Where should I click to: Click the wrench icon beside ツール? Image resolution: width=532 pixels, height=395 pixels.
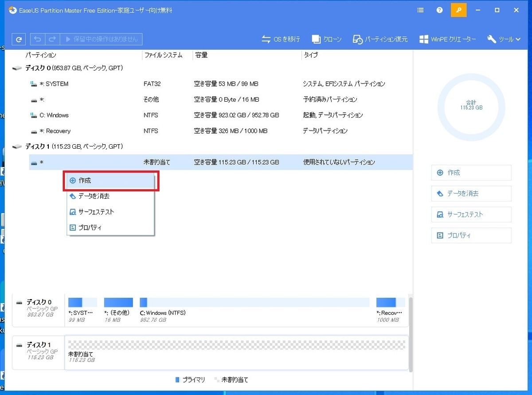492,39
